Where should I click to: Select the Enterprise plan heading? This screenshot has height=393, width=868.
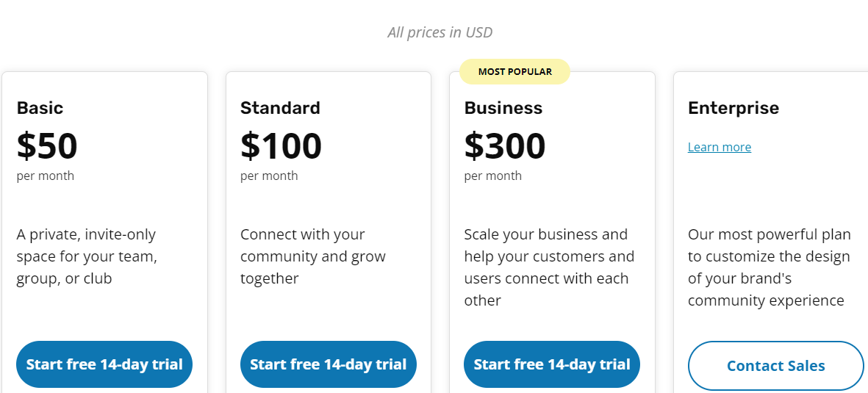coord(734,108)
